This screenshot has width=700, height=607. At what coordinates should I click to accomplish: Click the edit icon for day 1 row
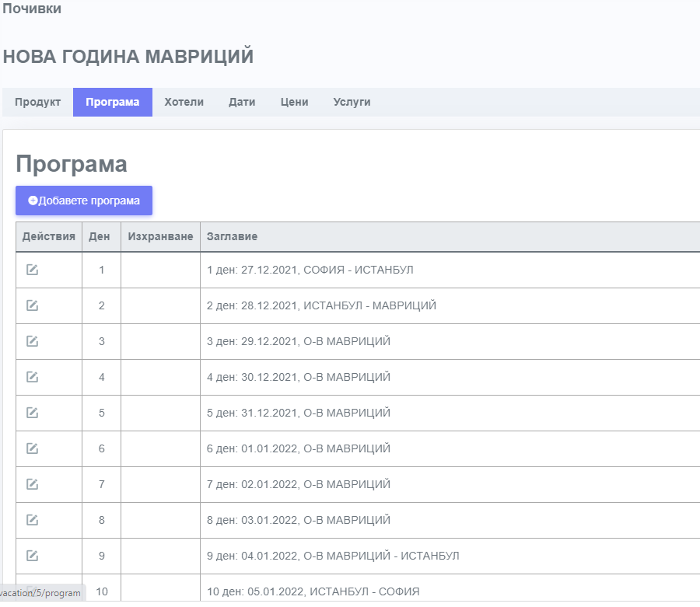click(32, 270)
